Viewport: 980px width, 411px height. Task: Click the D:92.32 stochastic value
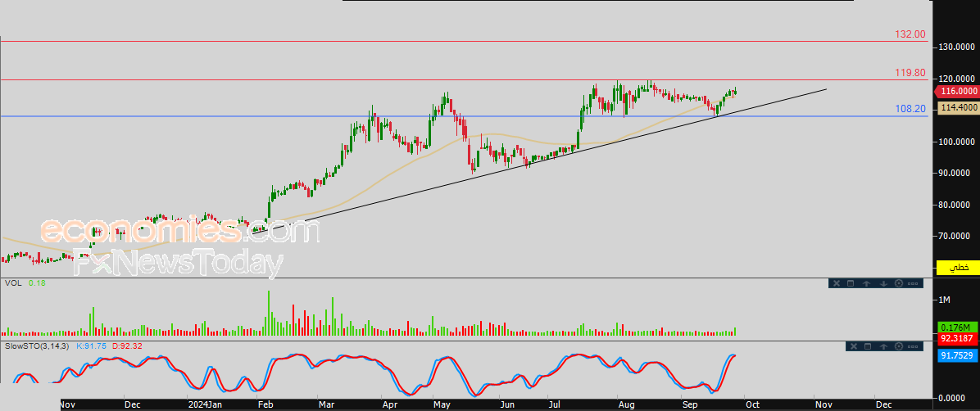(x=126, y=345)
